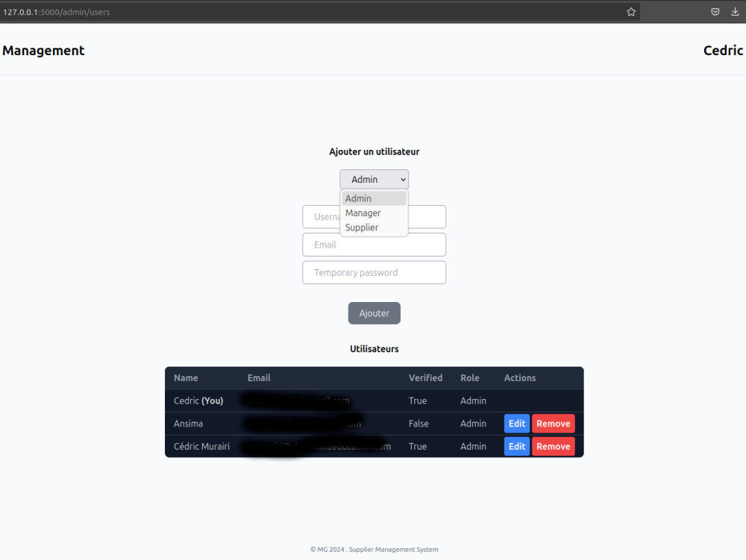Open the Management header link
Viewport: 746px width, 560px height.
coord(43,51)
